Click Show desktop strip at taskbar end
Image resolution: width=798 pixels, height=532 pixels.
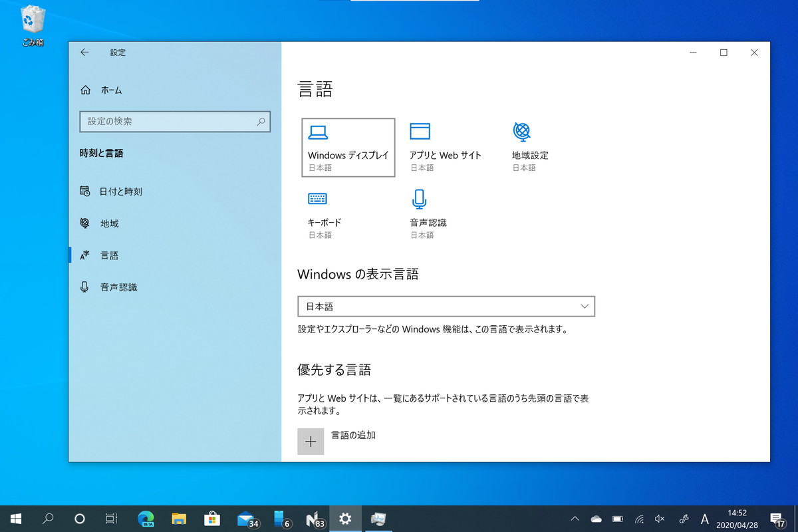pos(796,519)
